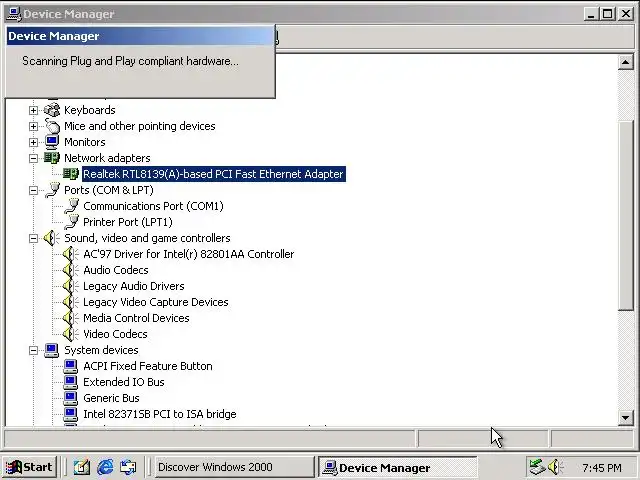
Task: Click the System devices computer icon
Action: point(52,350)
